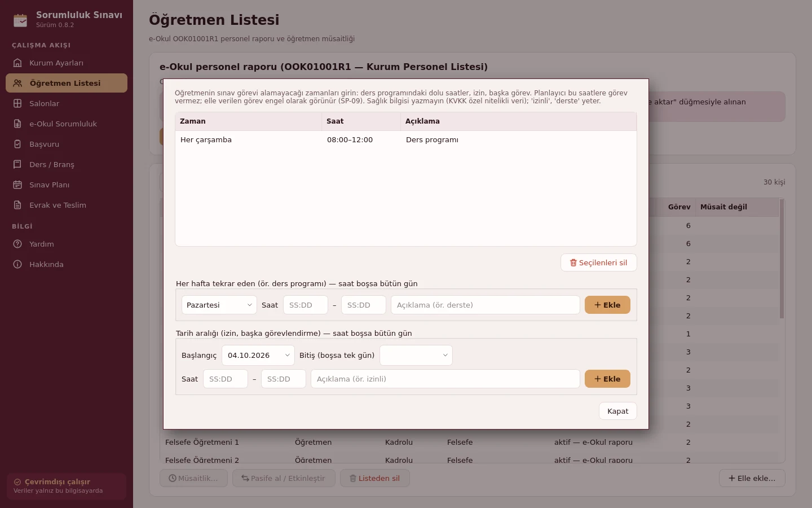This screenshot has width=812, height=508.
Task: Click swap icon on Pasife al / Etkinleştir
Action: 245,478
